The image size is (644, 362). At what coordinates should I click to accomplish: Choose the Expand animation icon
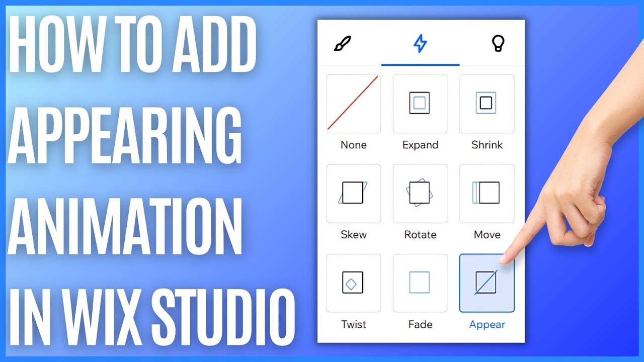click(420, 104)
